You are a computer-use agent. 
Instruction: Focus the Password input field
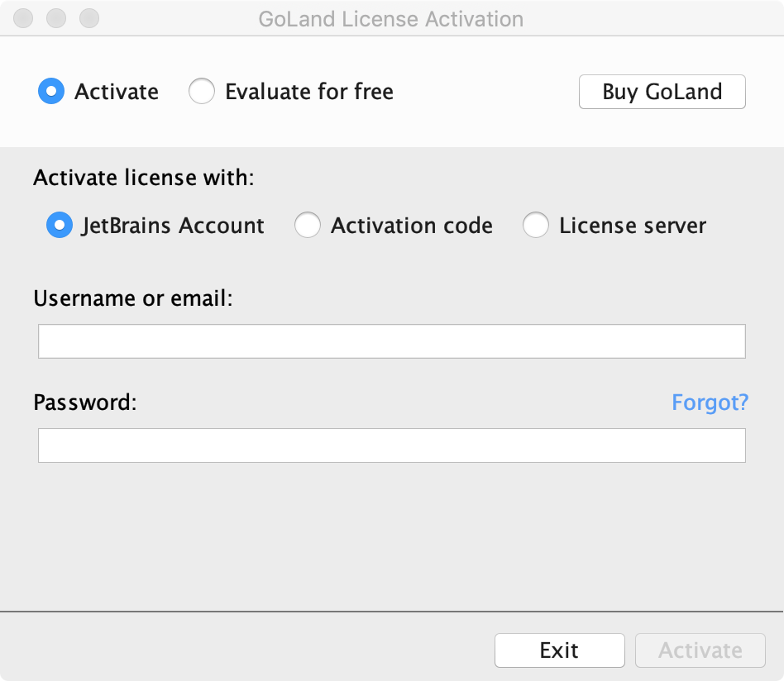click(x=392, y=445)
